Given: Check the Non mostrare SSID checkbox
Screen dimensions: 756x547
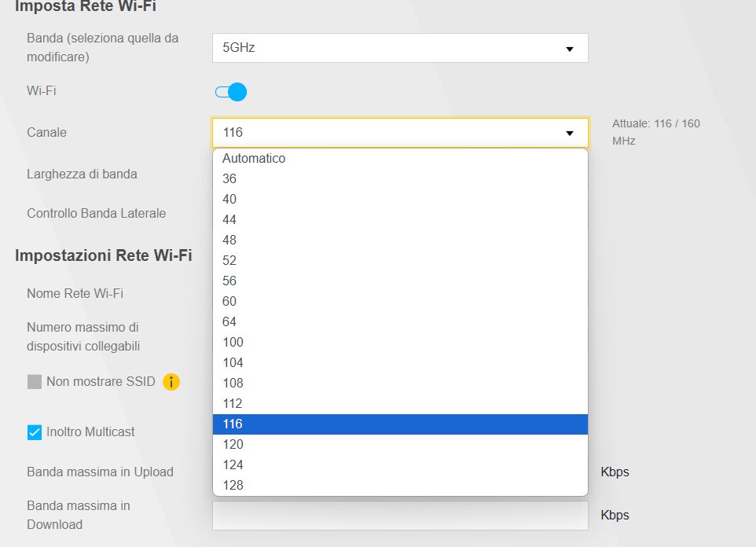Looking at the screenshot, I should pyautogui.click(x=35, y=382).
